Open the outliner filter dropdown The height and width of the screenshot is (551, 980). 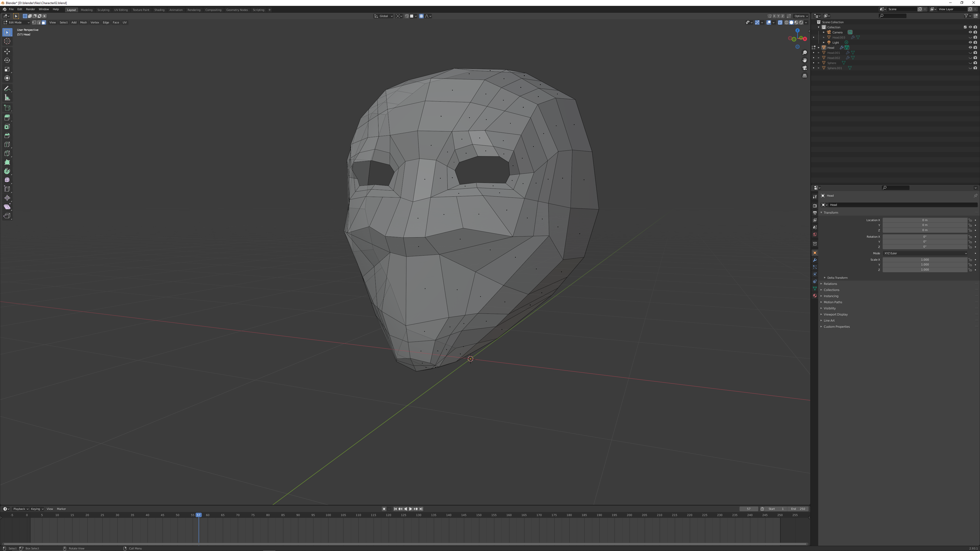coord(967,16)
